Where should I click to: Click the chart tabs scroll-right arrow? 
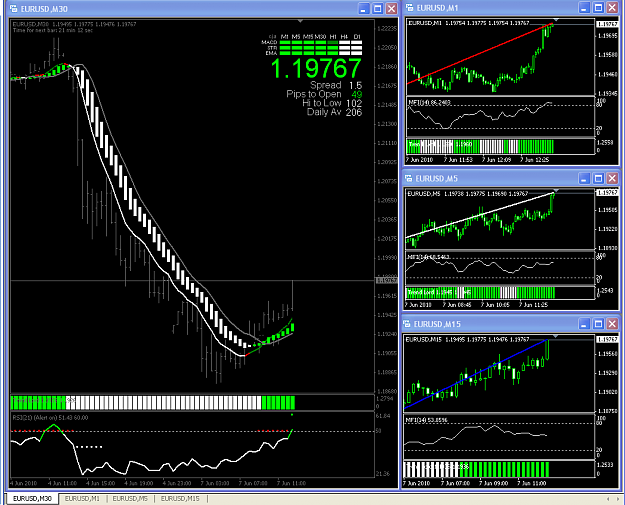[x=618, y=499]
